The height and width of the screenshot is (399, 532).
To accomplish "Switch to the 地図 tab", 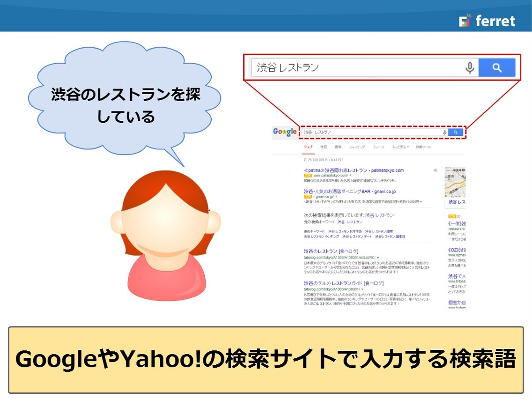I will pyautogui.click(x=323, y=147).
